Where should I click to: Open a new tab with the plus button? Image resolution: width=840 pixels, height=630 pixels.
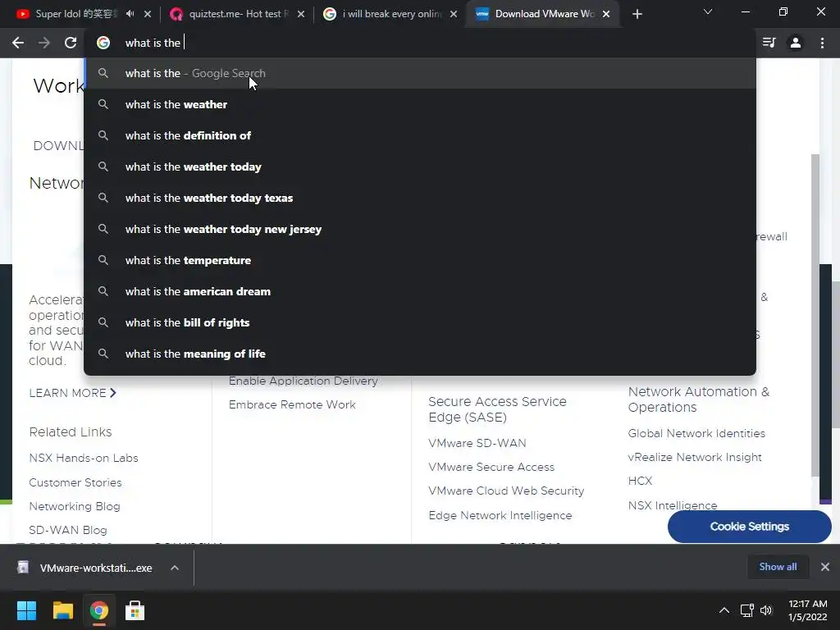pos(637,14)
